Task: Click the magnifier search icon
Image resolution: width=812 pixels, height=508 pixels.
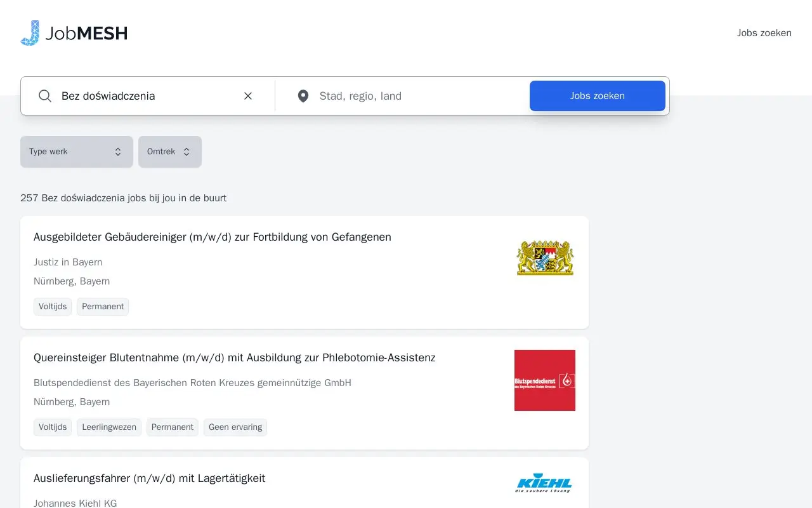Action: click(x=45, y=96)
